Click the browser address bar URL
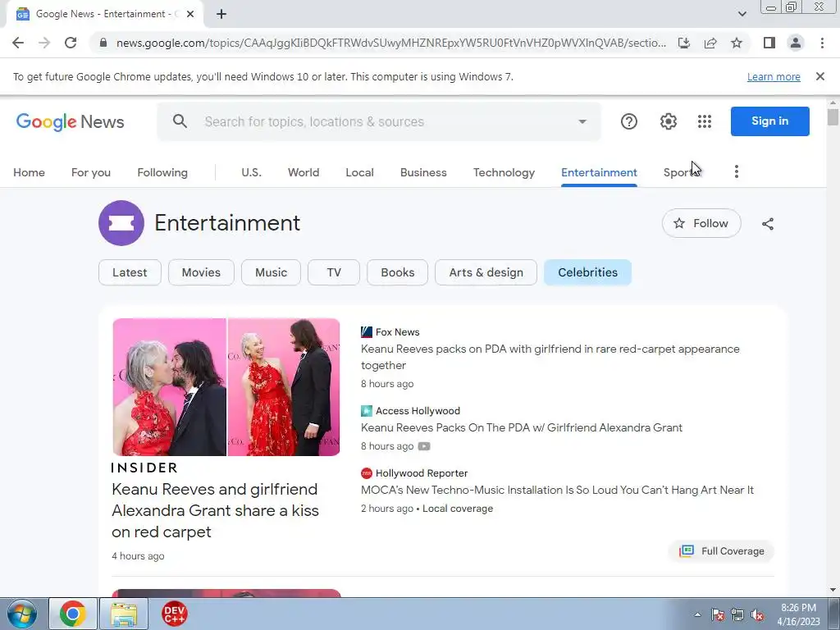Image resolution: width=840 pixels, height=630 pixels. 391,43
